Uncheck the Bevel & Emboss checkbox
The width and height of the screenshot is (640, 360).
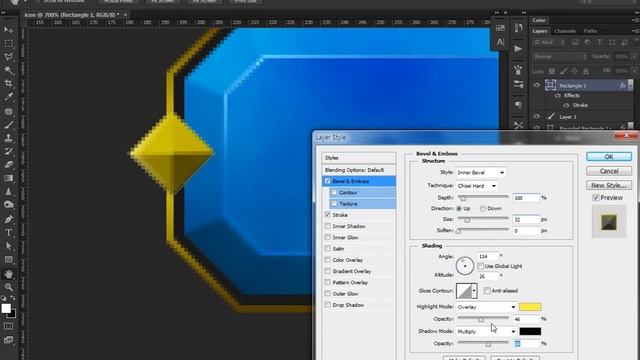pyautogui.click(x=327, y=181)
